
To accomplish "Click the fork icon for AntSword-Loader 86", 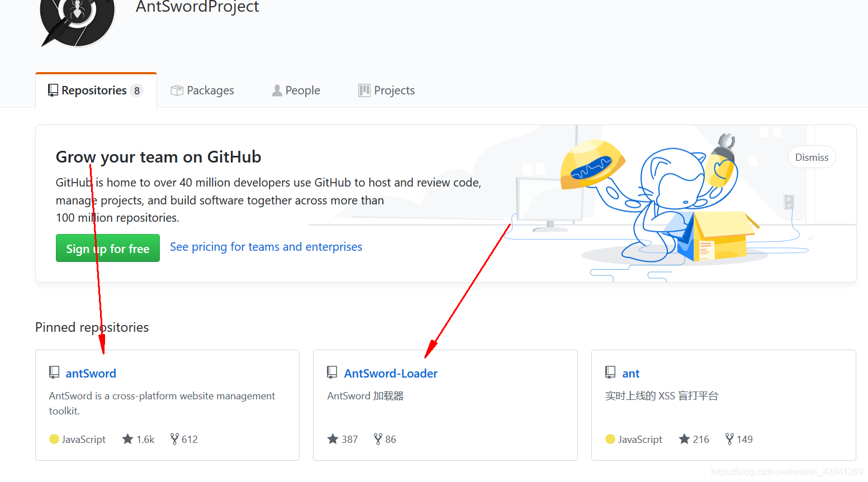I will 378,439.
